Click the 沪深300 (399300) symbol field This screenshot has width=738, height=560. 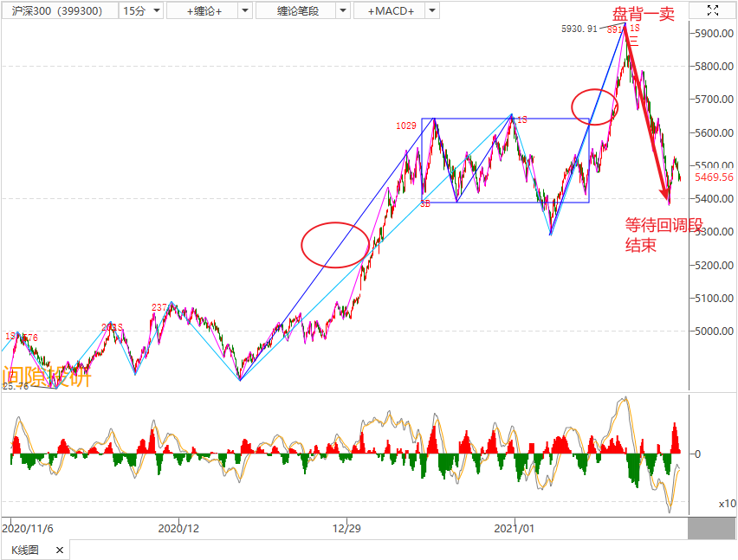[57, 10]
